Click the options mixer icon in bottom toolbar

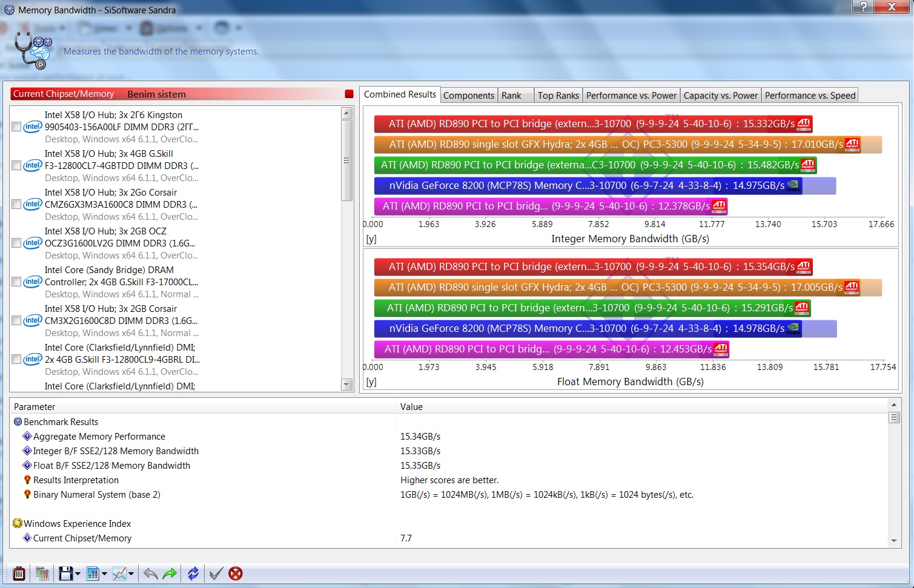(19, 573)
